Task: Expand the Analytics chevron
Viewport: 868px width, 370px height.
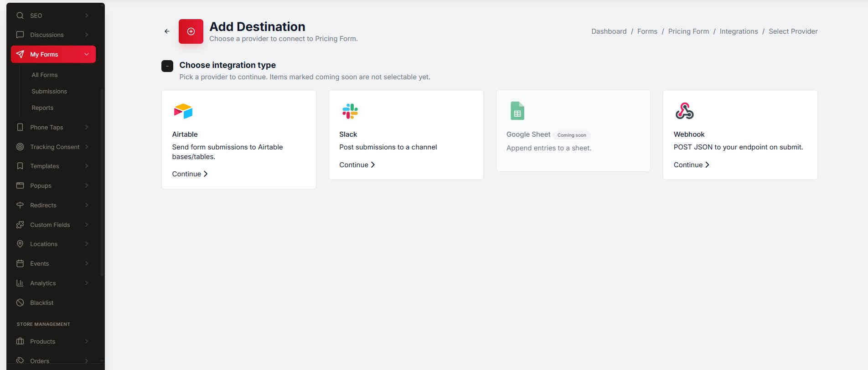Action: (87, 283)
